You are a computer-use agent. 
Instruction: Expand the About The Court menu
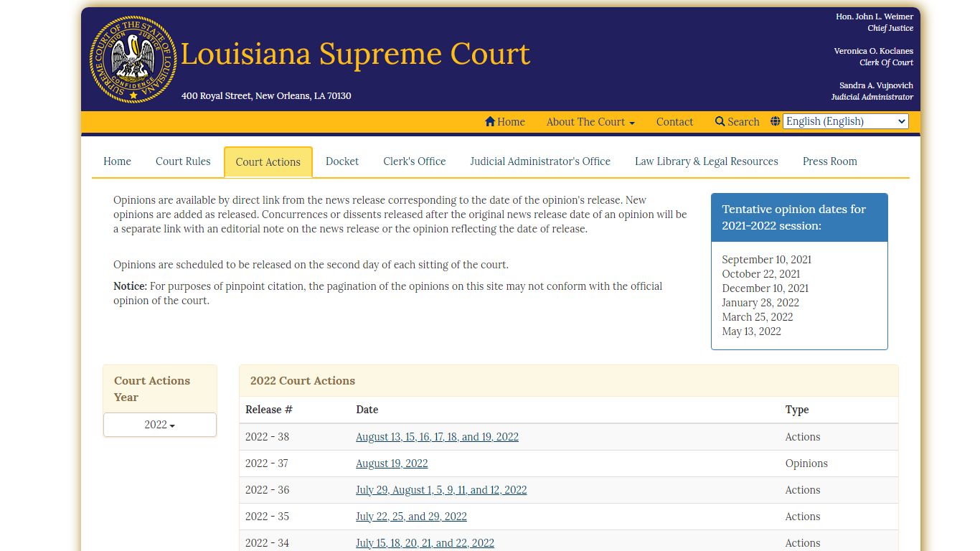point(590,122)
